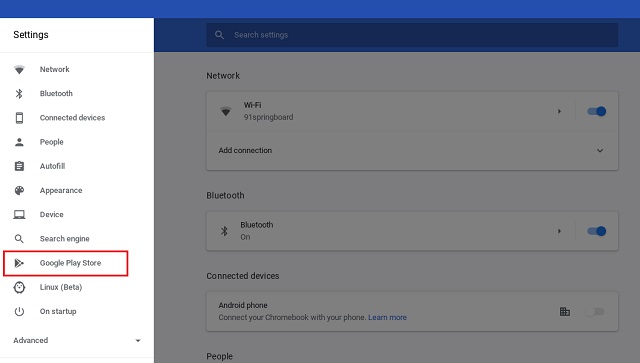This screenshot has width=640, height=363.
Task: Click the Bluetooth icon in sidebar
Action: click(x=19, y=94)
